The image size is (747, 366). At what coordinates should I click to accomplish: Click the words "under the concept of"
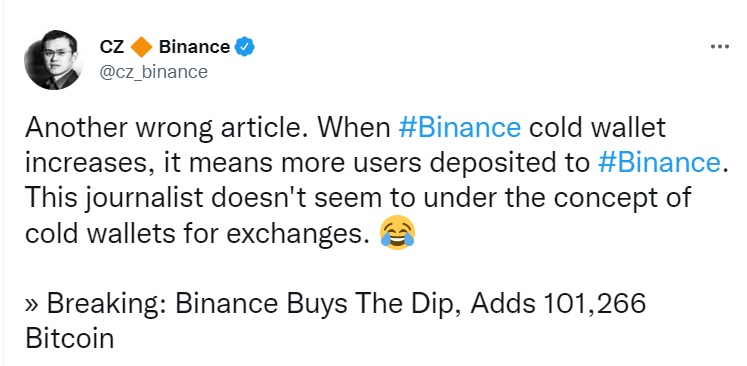(x=557, y=198)
